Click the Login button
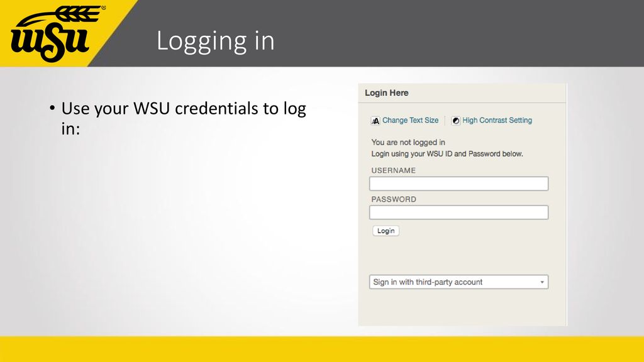The height and width of the screenshot is (362, 644). 386,231
